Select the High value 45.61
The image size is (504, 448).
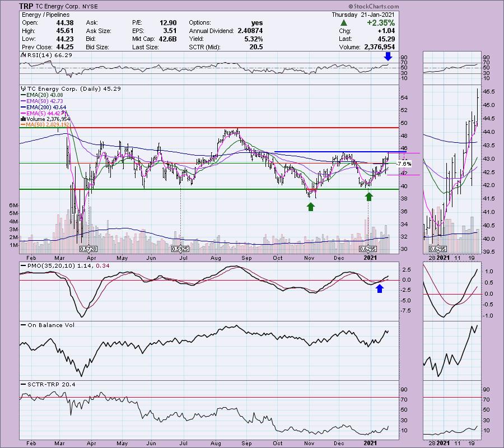pyautogui.click(x=64, y=31)
